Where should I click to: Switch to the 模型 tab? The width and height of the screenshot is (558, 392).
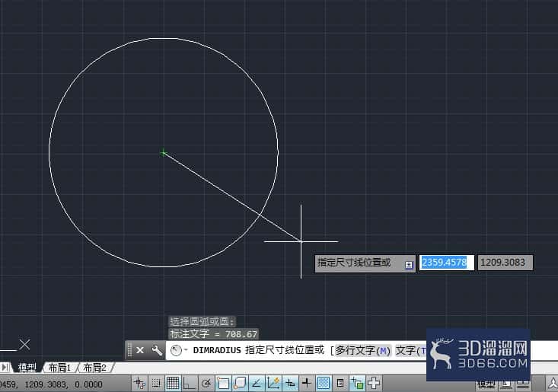[27, 368]
